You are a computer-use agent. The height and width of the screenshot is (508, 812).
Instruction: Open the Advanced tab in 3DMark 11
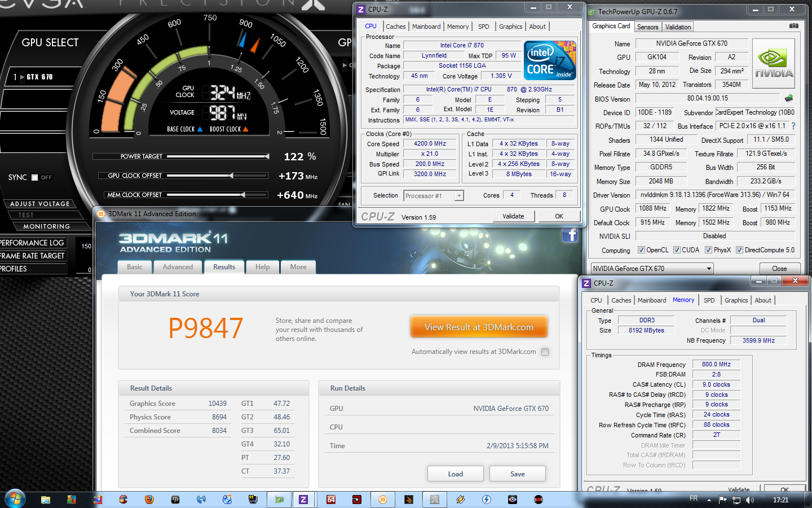(178, 267)
